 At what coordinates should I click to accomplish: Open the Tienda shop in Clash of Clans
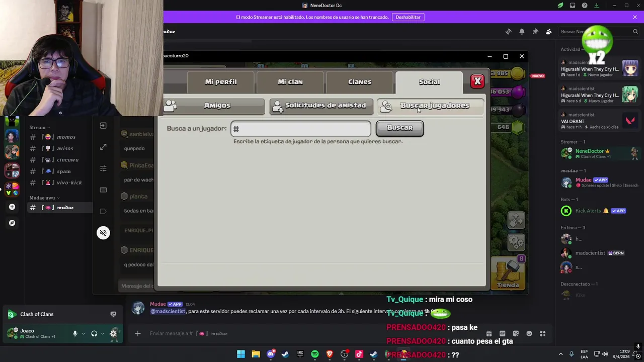click(508, 274)
